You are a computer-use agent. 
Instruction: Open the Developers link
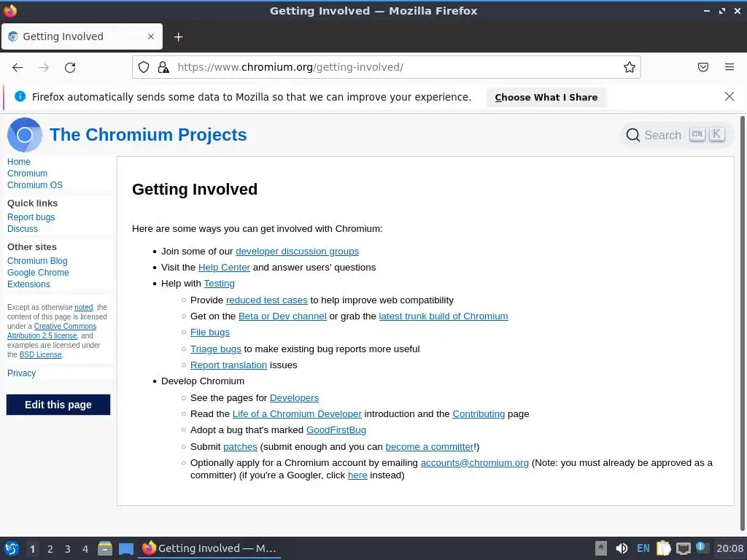(x=295, y=398)
